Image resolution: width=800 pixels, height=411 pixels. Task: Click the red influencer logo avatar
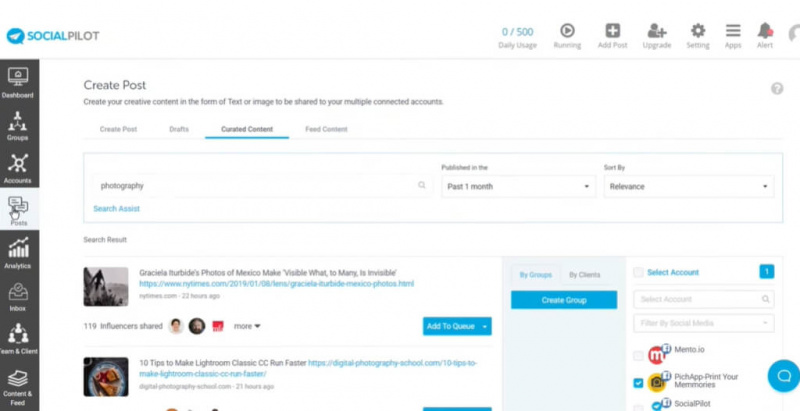(x=218, y=326)
